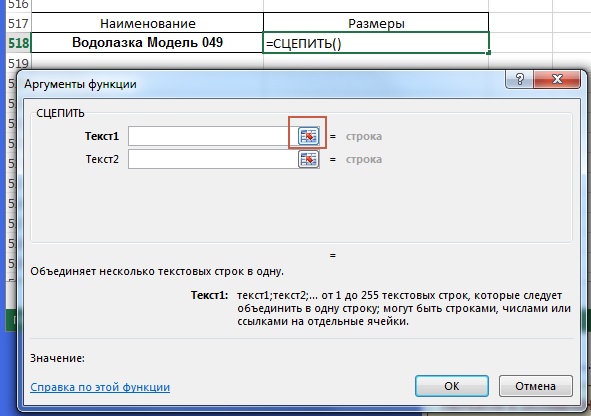Screen dimensions: 591x416
Task: Confirm the function with OK
Action: 452,386
